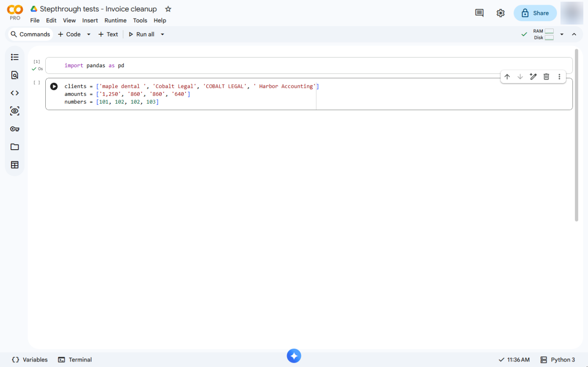This screenshot has height=367, width=588.
Task: Click the RAM and Disk usage indicator
Action: pos(544,34)
